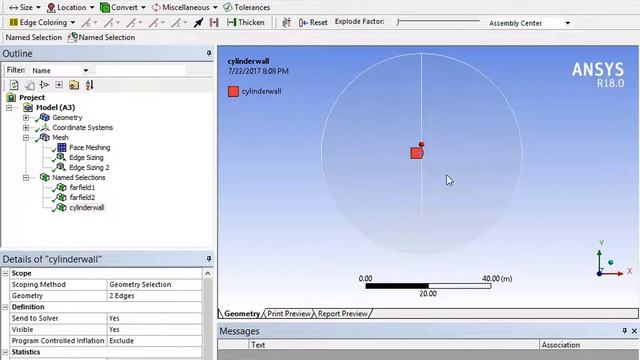Toggle the black direction arrow icon

pyautogui.click(x=198, y=22)
